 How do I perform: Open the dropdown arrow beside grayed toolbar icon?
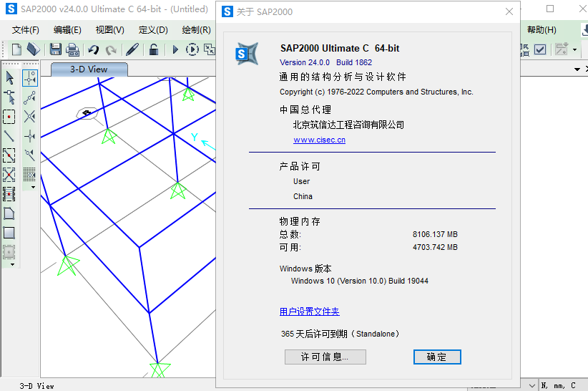pos(575,49)
